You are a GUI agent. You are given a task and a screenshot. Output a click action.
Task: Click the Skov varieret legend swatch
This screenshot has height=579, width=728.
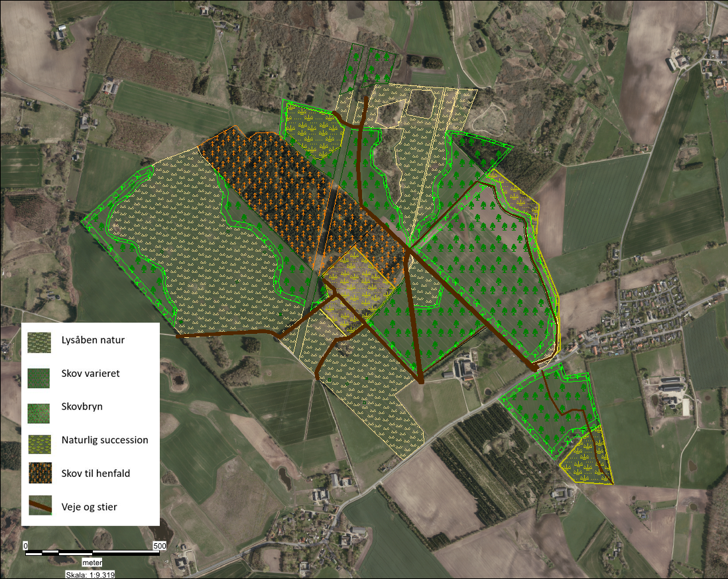tap(39, 378)
